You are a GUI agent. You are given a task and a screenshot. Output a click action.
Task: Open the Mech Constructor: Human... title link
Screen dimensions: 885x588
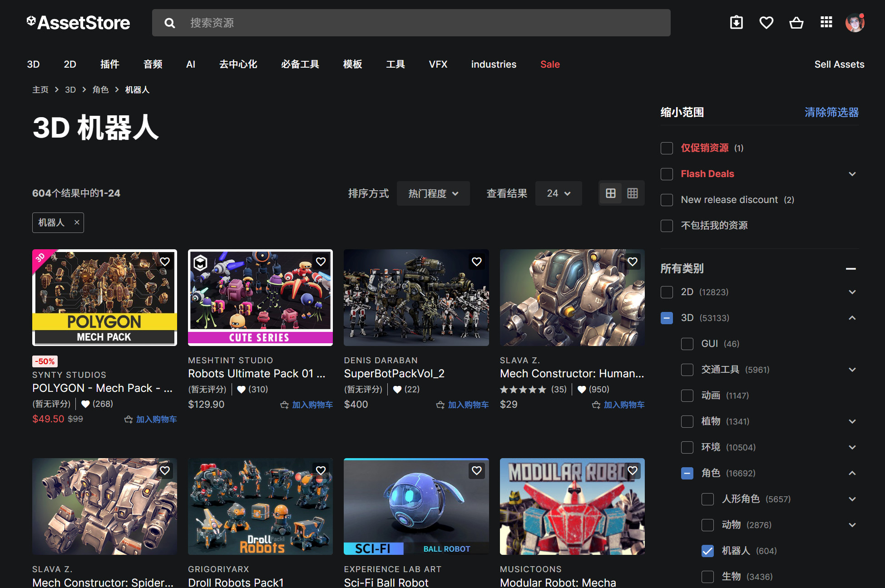pyautogui.click(x=572, y=374)
